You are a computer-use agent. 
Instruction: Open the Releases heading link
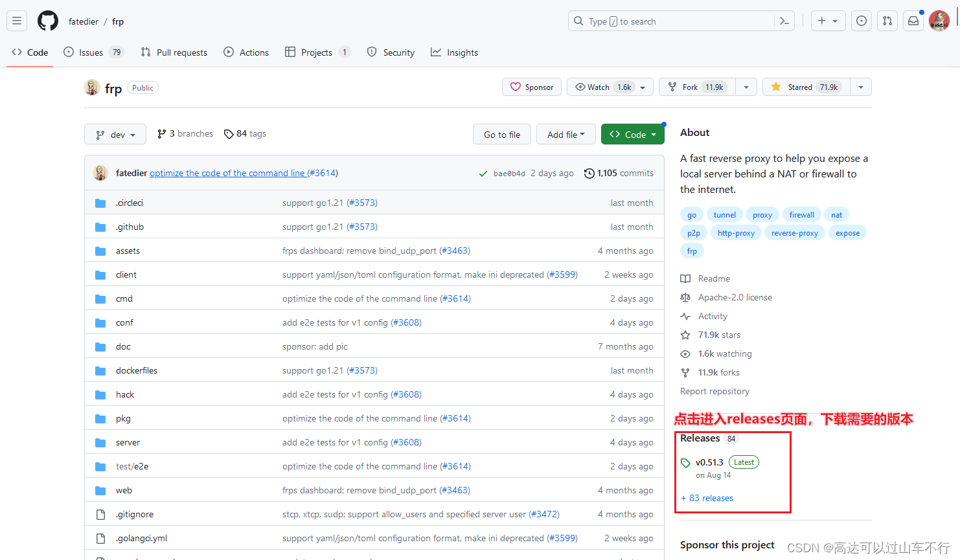tap(700, 438)
